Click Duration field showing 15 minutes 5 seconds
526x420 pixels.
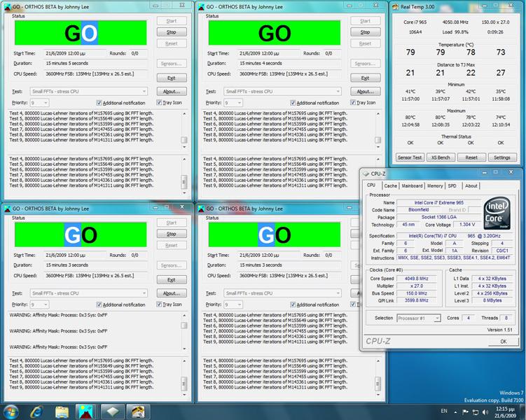tap(96, 64)
